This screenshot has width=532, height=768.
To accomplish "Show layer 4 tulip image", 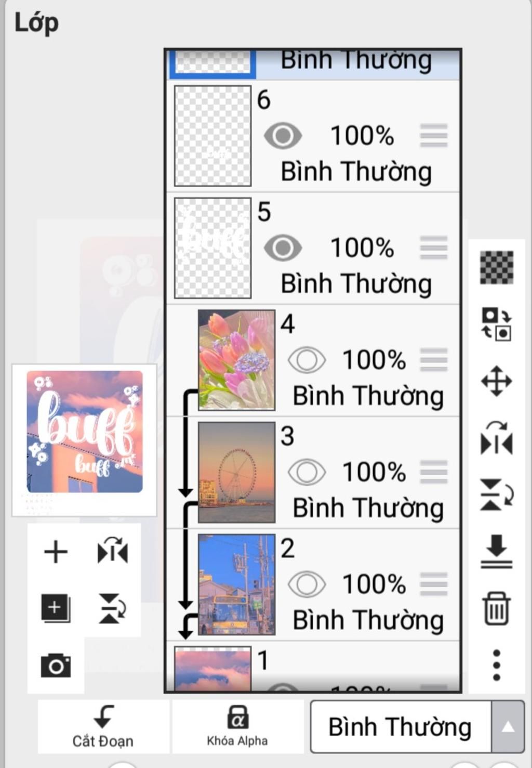I will click(307, 360).
